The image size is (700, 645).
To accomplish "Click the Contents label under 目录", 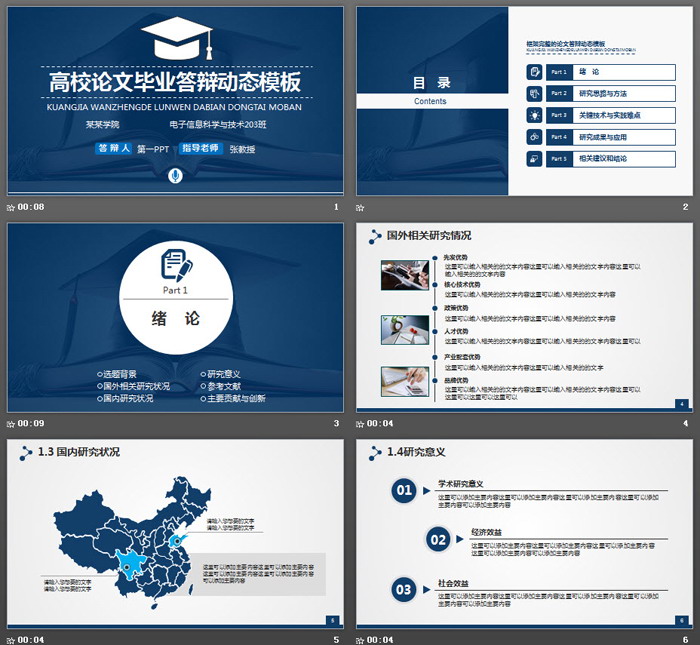I will (x=430, y=101).
